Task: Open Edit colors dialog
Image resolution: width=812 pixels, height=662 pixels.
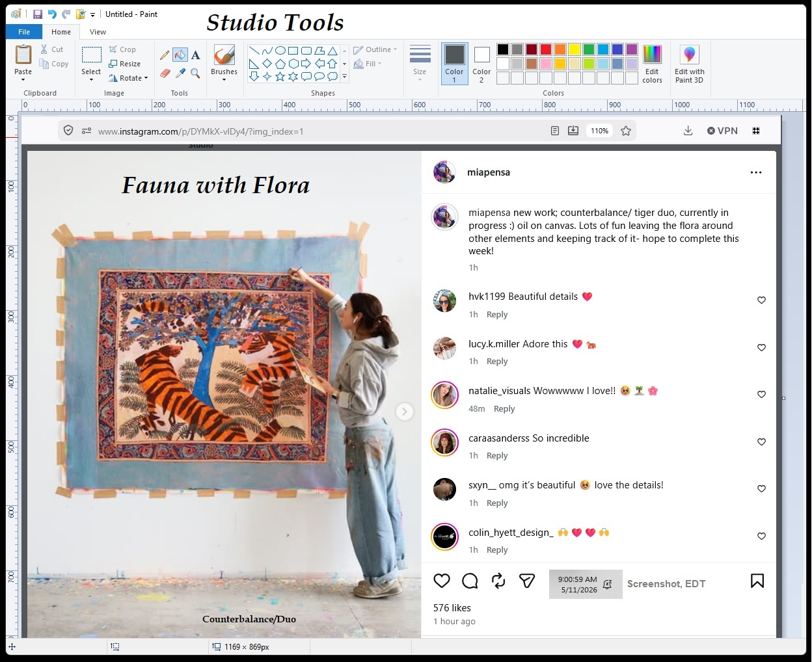Action: 652,64
